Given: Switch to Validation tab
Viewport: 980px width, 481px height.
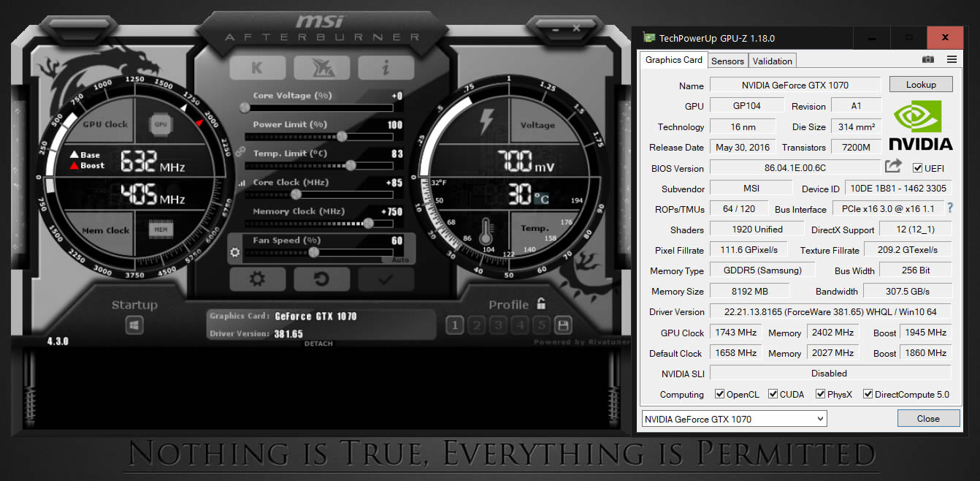Looking at the screenshot, I should 772,61.
